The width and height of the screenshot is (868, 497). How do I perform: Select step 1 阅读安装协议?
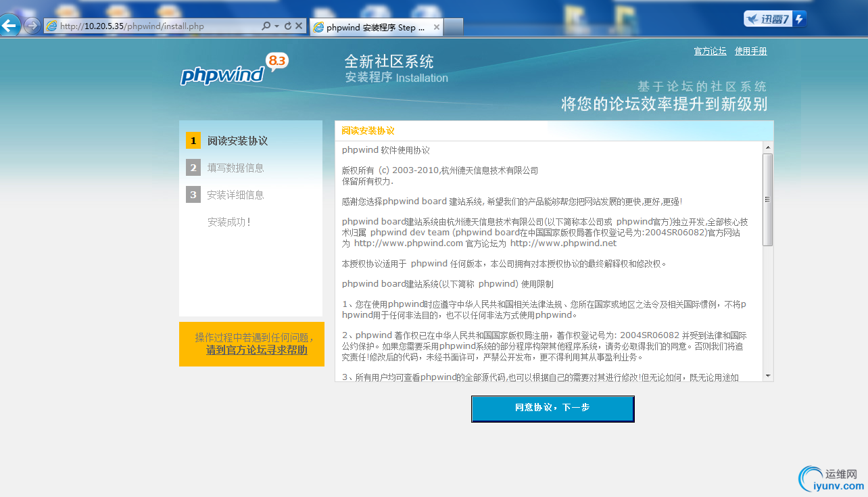coord(237,141)
